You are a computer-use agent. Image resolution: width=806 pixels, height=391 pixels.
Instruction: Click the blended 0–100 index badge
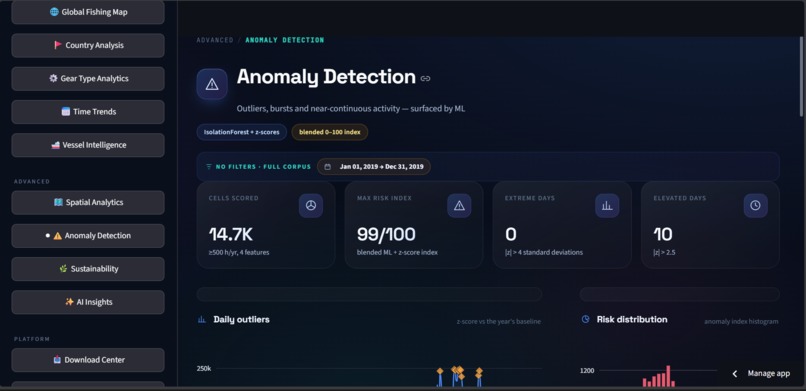coord(329,132)
